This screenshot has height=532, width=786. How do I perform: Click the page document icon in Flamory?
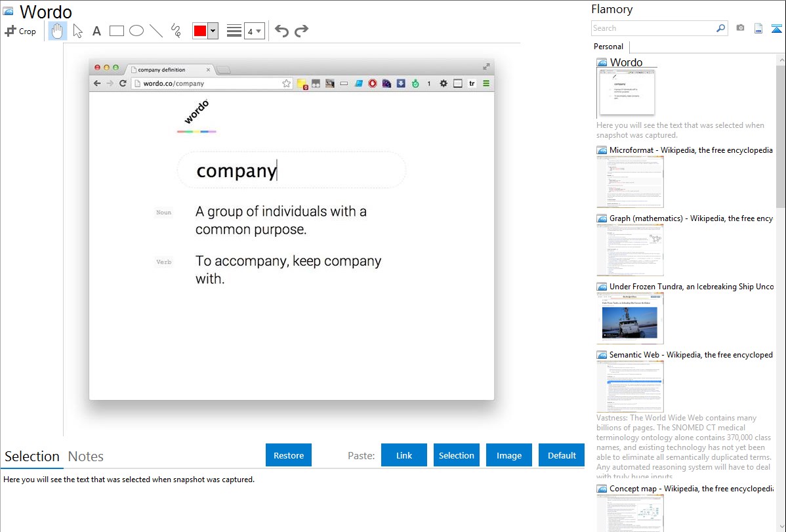tap(758, 28)
